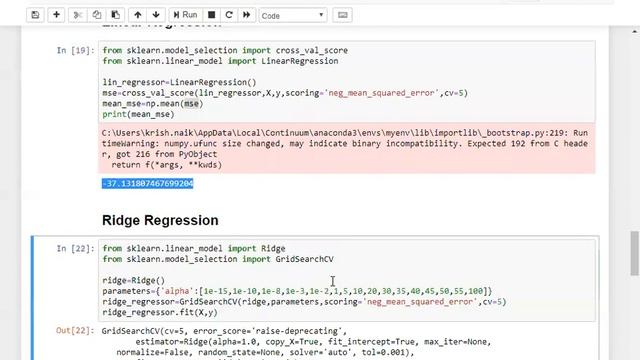Click the 'lin_regressor=LinearRegression()' line

tap(179, 82)
